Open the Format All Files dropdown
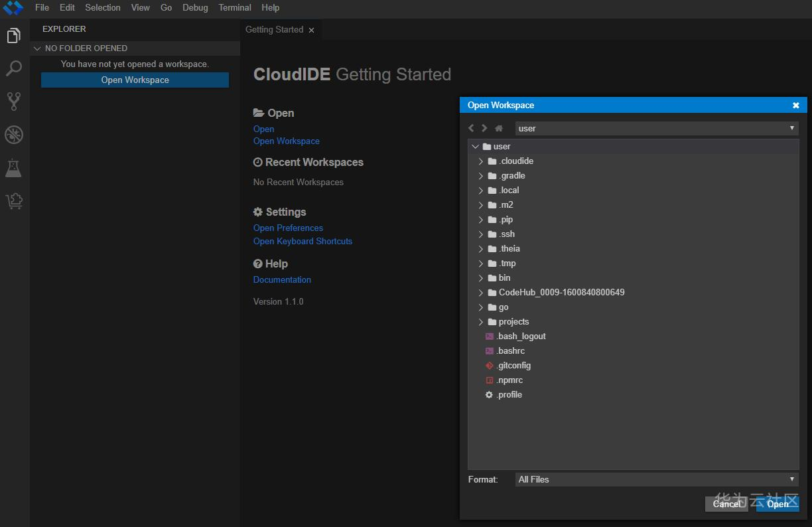The image size is (812, 527). (x=657, y=479)
